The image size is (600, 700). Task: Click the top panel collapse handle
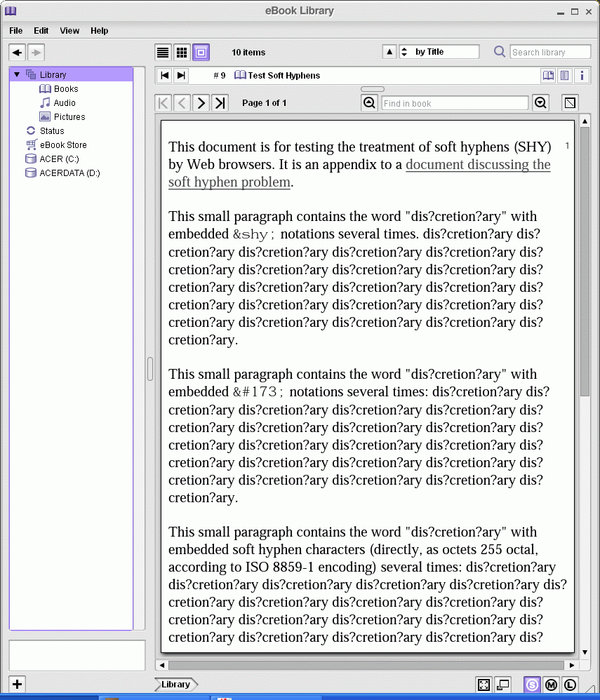[x=373, y=89]
